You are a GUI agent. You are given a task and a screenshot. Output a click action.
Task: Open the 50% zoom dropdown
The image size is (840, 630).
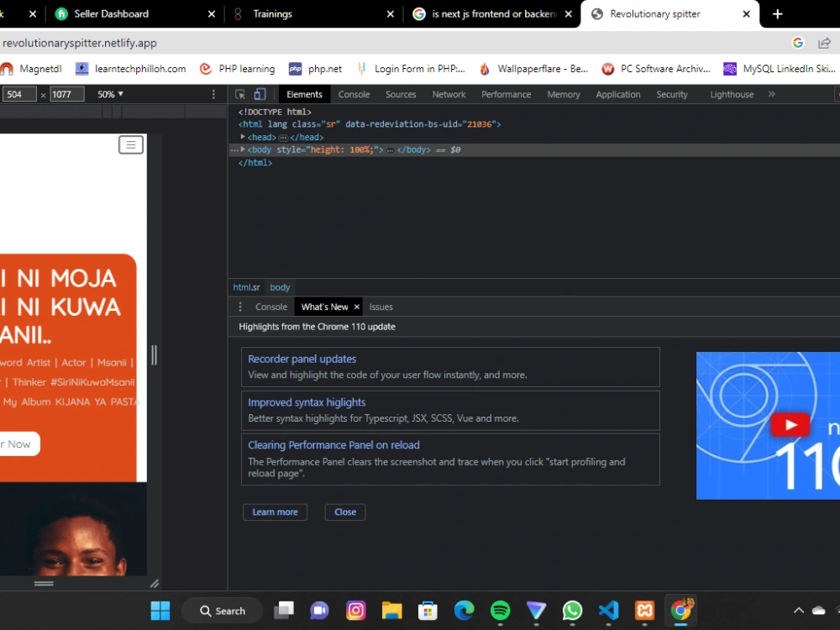110,94
